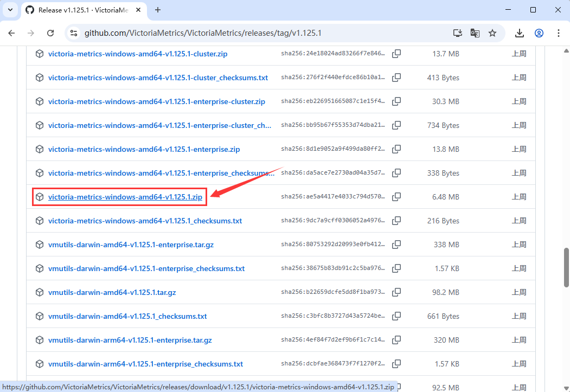This screenshot has height=392, width=570.
Task: Click the 13.8 MB file size
Action: pos(446,149)
